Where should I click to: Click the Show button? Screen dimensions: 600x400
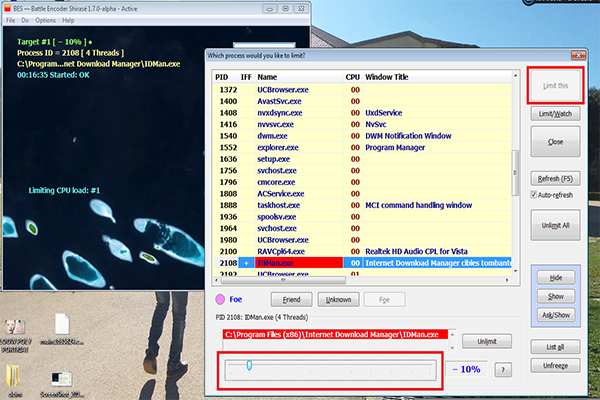pos(556,296)
